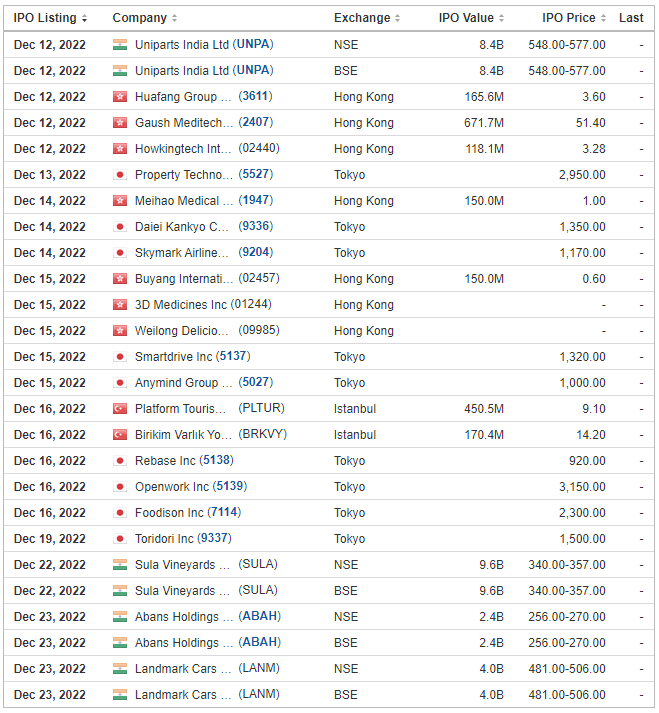Click the Hong Kong flag beside Howkingtech Int

120,149
